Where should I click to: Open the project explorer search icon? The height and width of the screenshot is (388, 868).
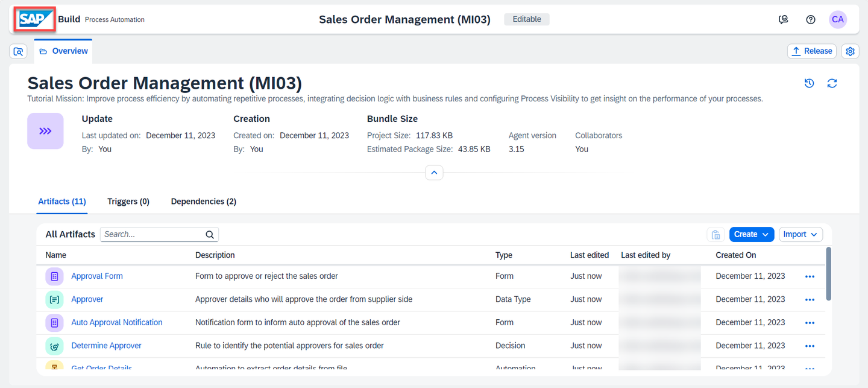[19, 51]
